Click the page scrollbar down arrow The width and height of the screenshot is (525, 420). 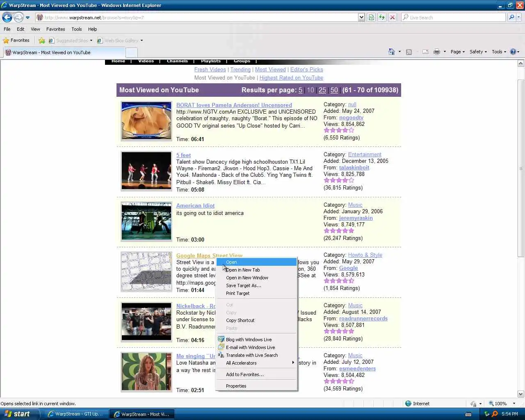521,394
